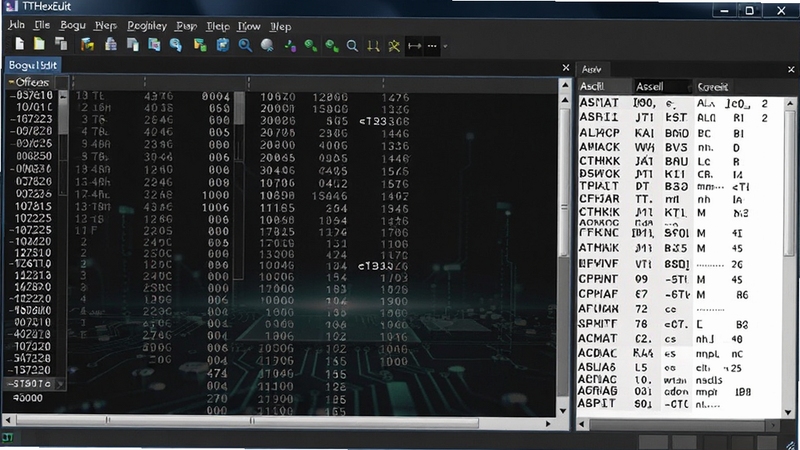800x450 pixels.
Task: Select the ASPIT row in Asciv panel
Action: point(680,404)
